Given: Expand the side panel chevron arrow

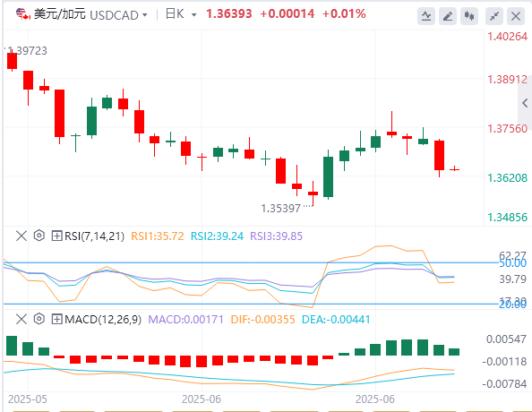Looking at the screenshot, I should pyautogui.click(x=525, y=103).
